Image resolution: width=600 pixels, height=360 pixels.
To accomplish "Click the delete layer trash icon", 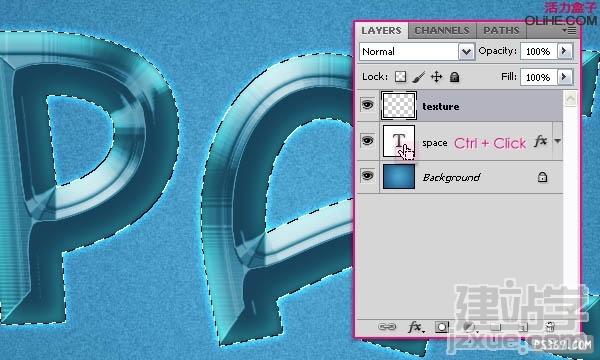I will point(550,327).
